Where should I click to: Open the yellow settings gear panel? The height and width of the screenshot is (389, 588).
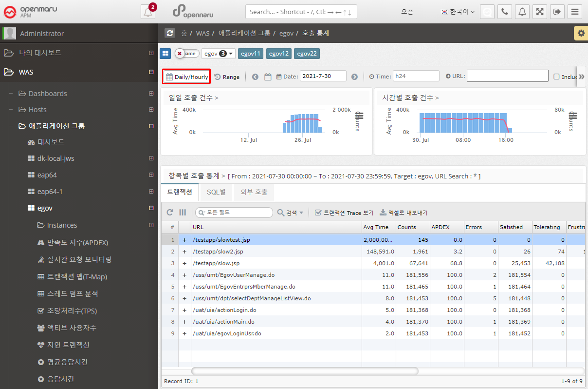[581, 33]
